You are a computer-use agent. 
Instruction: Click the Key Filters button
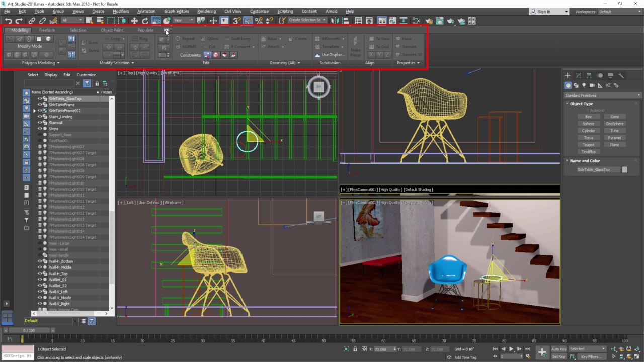(591, 357)
